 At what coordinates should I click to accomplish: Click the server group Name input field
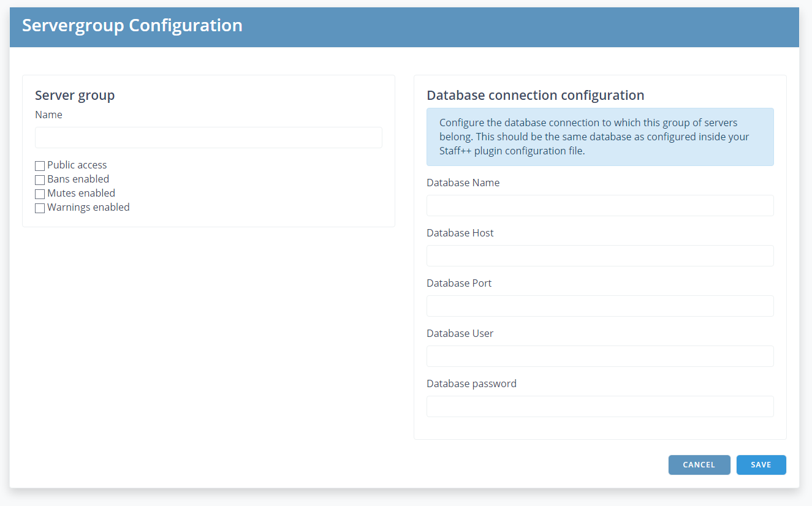208,138
